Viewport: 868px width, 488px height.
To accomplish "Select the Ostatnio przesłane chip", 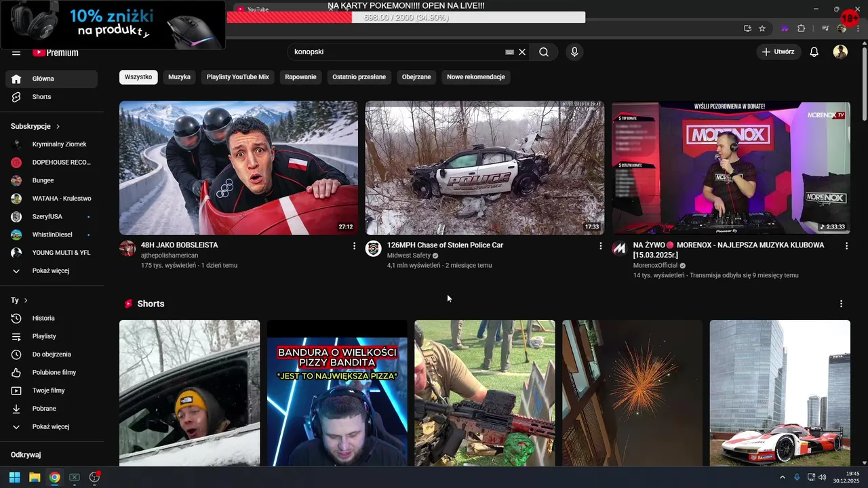I will tap(359, 77).
